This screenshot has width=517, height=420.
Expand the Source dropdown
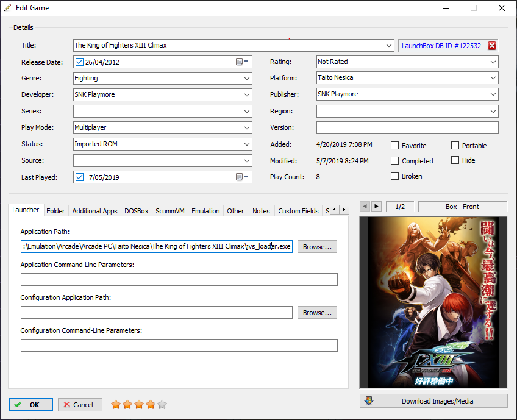point(247,161)
